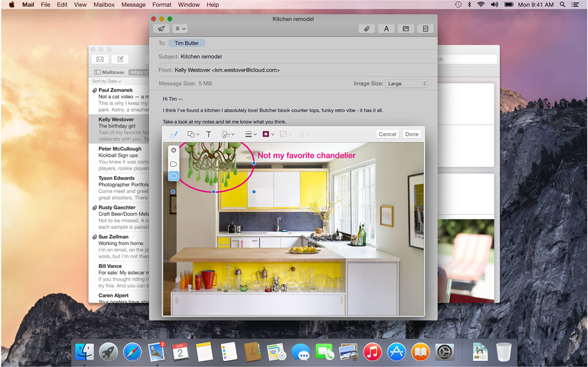The image size is (588, 367).
Task: Open Sue Zeifman's Working from home message
Action: pos(119,246)
